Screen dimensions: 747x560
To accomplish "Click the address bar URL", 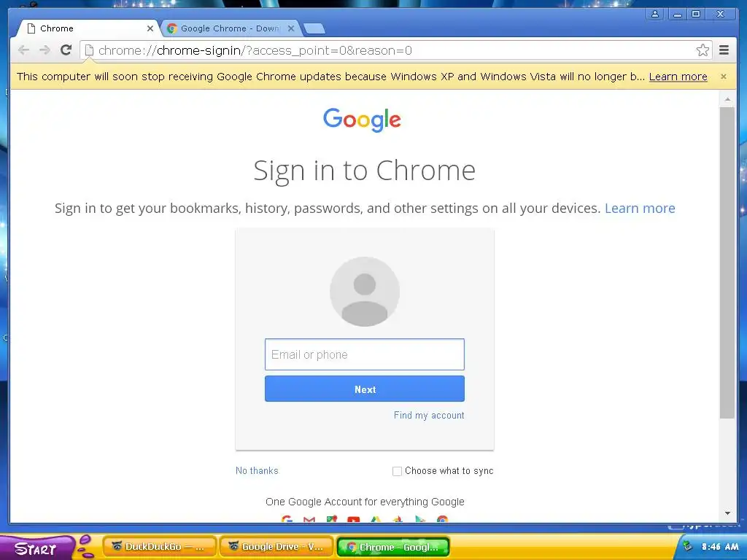I will point(255,50).
